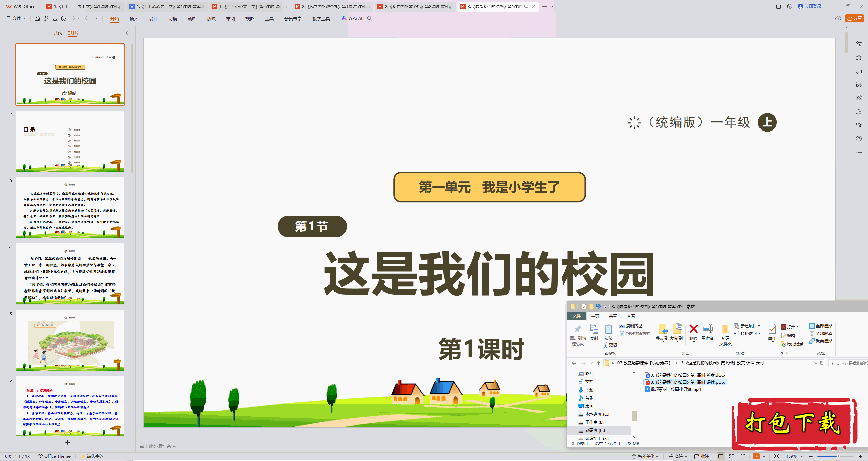Image resolution: width=868 pixels, height=461 pixels.
Task: Open the 审阅 ribbon tab
Action: [x=231, y=19]
